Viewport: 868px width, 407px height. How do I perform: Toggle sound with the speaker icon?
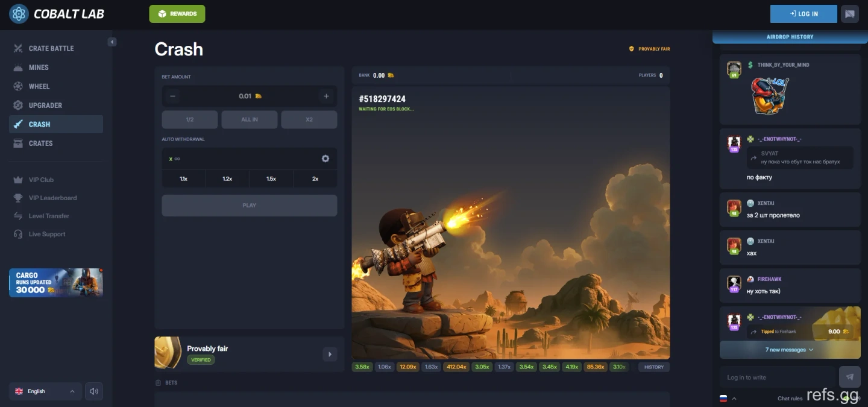94,391
